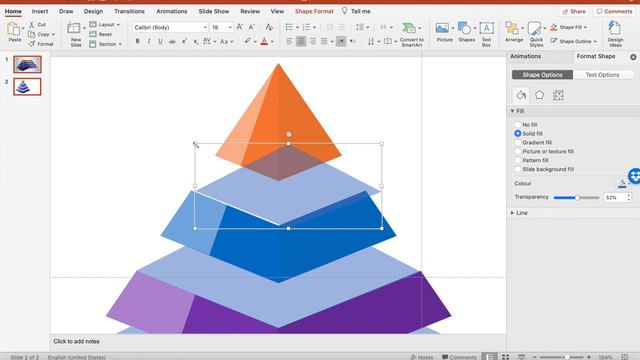Select Slide background fill option
Viewport: 640px width, 360px height.
(x=518, y=169)
